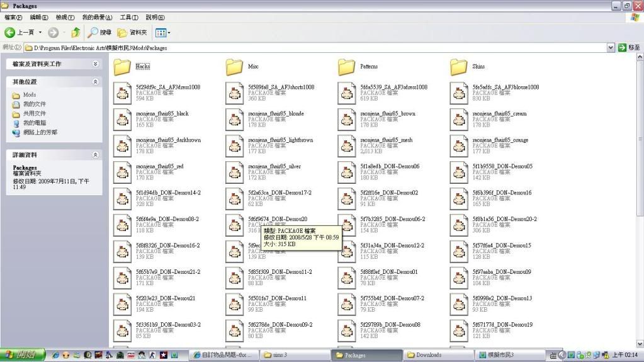The image size is (644, 362).
Task: Open the Misc folder icon
Action: (x=234, y=67)
